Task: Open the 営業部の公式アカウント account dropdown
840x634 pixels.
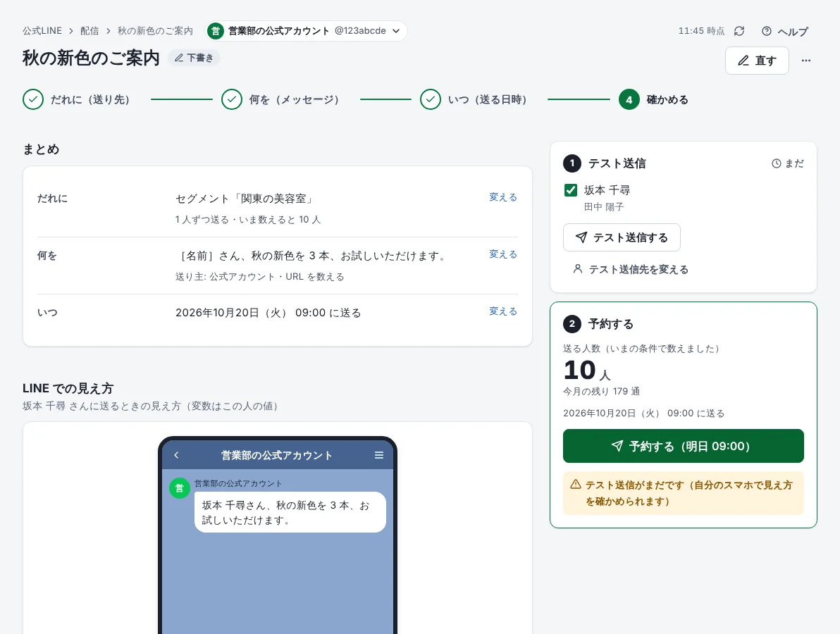Action: 307,31
